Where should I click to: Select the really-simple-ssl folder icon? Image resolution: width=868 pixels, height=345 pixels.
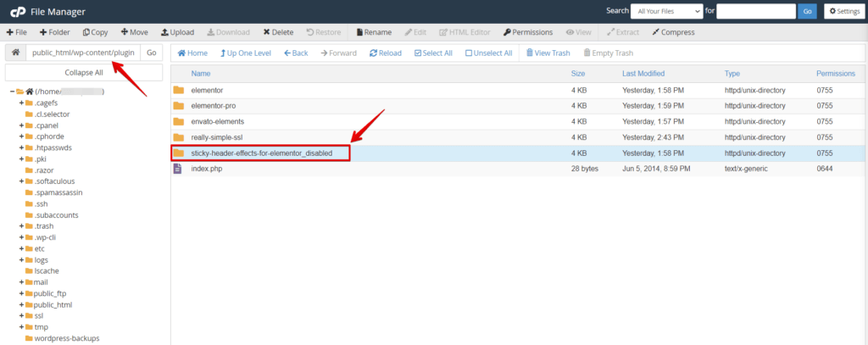tap(178, 137)
